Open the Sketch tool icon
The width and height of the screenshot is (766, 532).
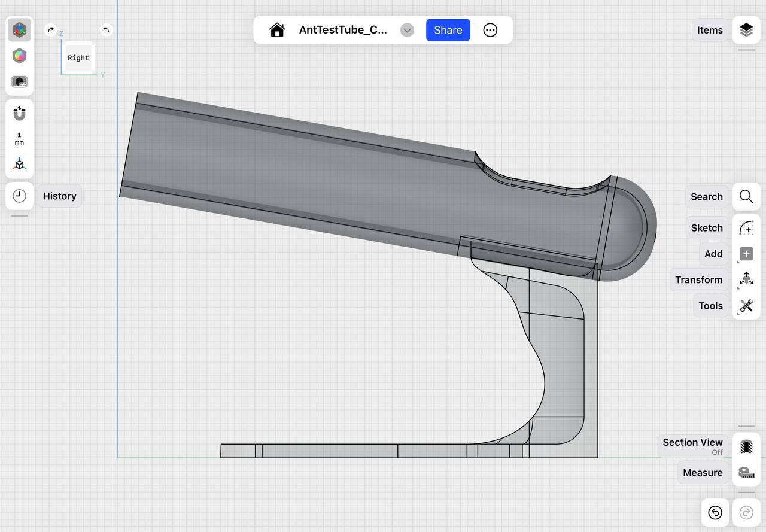coord(746,228)
